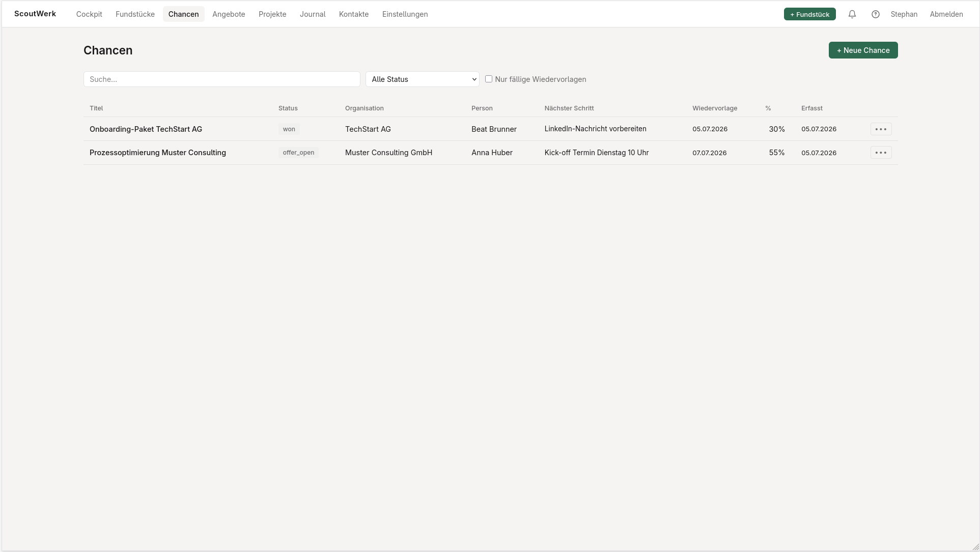Click the % column header
The height and width of the screenshot is (552, 980).
point(768,108)
